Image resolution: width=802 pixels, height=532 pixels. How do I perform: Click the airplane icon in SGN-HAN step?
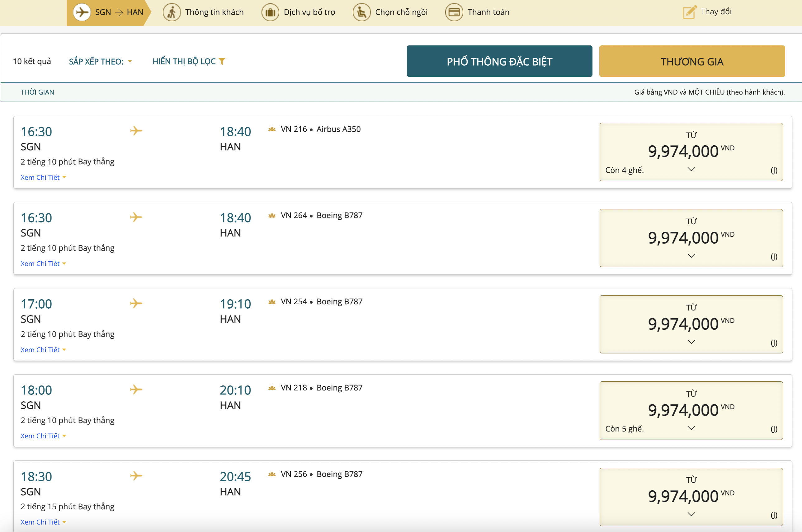click(82, 12)
